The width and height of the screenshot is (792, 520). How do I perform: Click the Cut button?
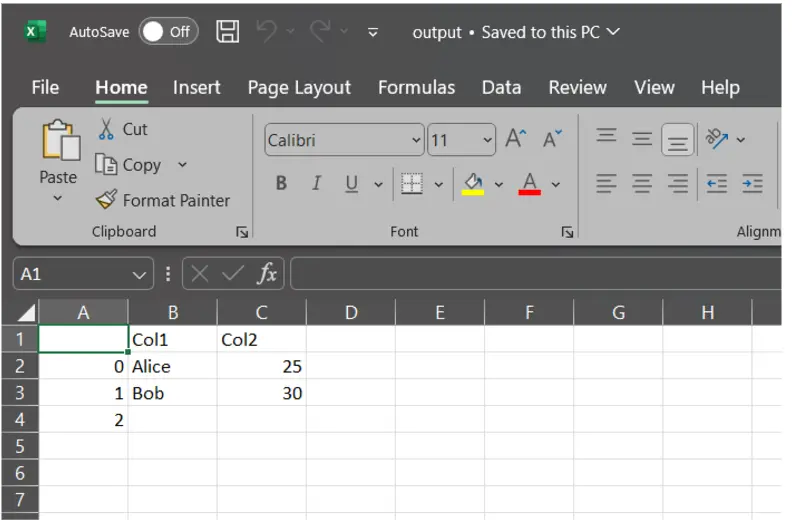tap(122, 129)
